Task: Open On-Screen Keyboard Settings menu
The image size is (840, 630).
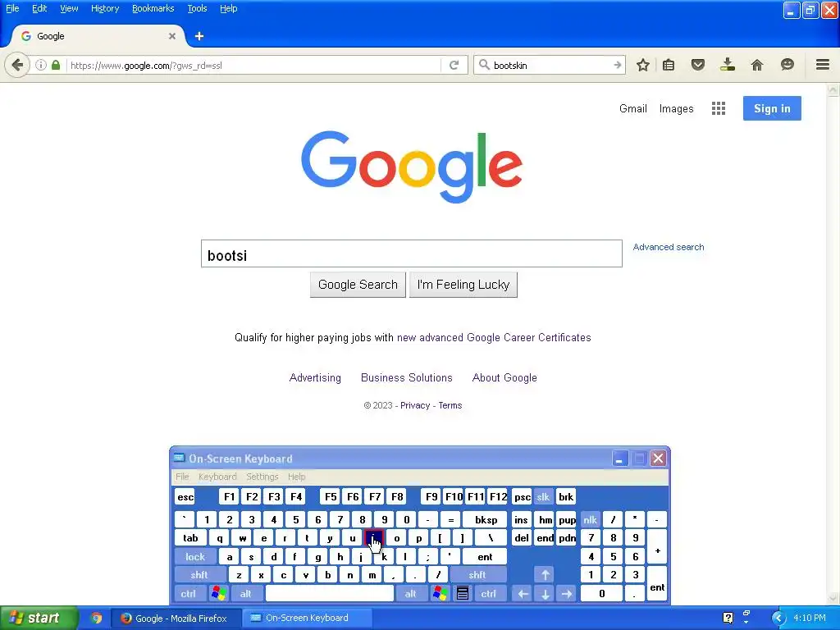Action: [262, 477]
